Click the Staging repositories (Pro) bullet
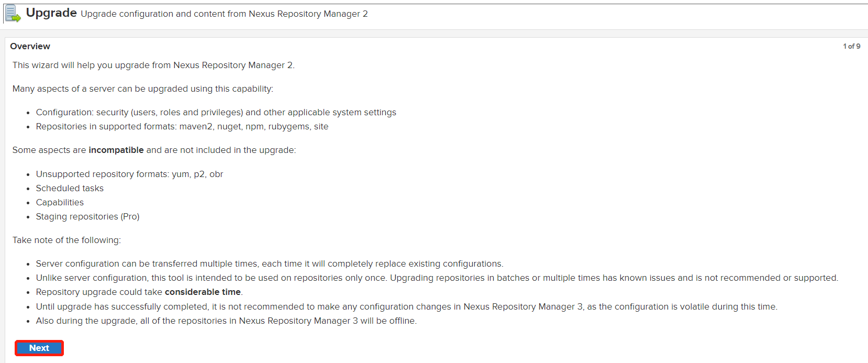Image resolution: width=868 pixels, height=363 pixels. 87,216
